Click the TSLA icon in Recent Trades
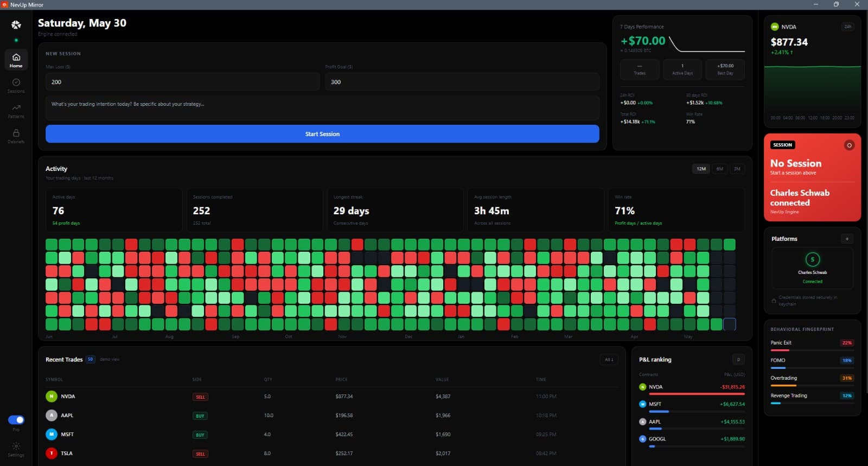The width and height of the screenshot is (868, 466). [52, 454]
